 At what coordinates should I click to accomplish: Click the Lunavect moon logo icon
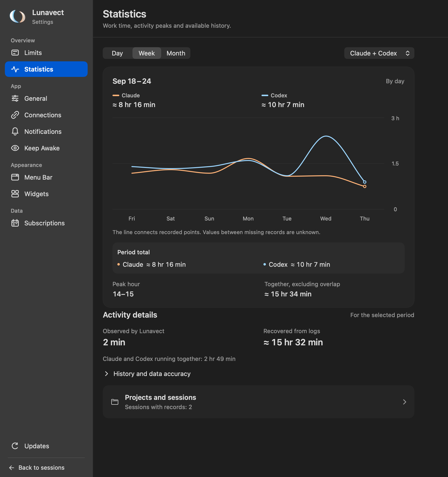[x=18, y=17]
